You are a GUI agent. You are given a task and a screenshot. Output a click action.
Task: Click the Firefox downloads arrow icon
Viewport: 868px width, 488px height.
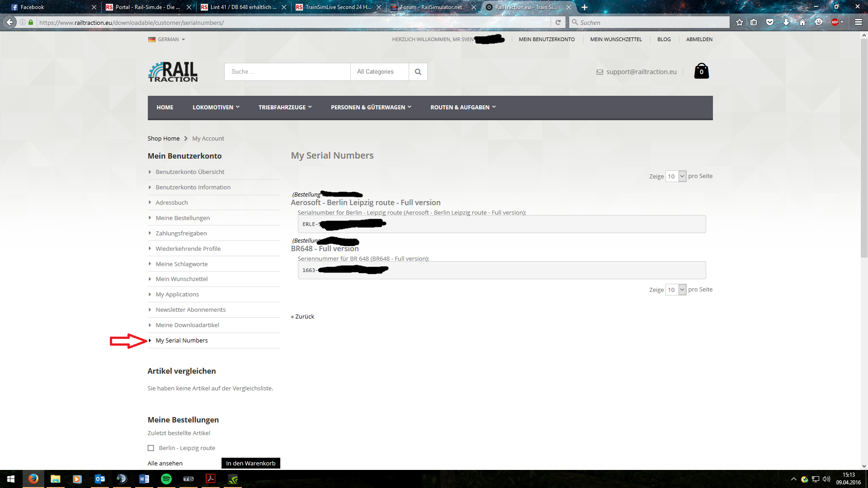tap(786, 22)
